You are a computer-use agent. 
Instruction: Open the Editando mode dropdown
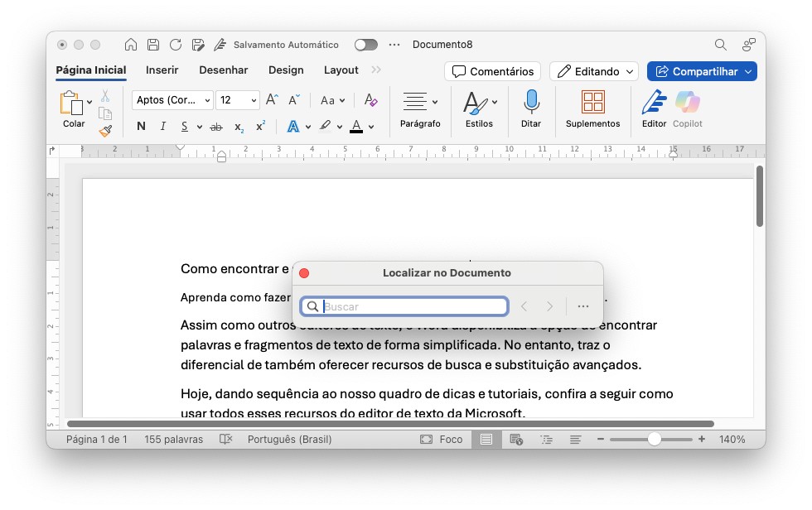point(594,71)
